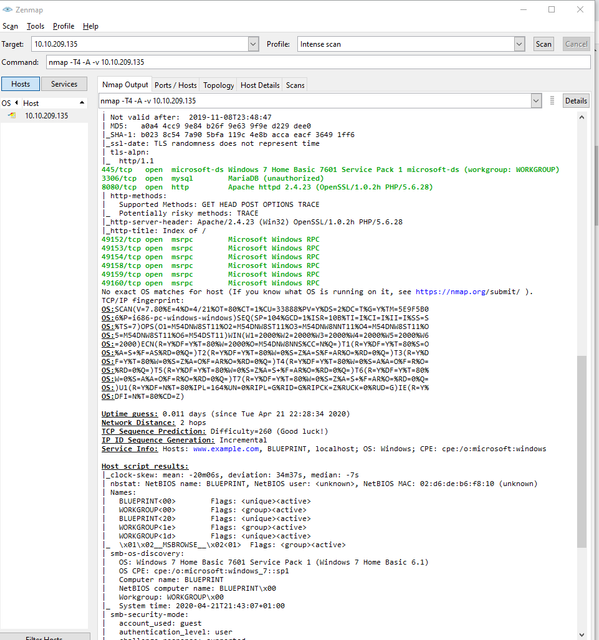Click the output scrollbar down arrow
599x640 pixels.
point(582,635)
